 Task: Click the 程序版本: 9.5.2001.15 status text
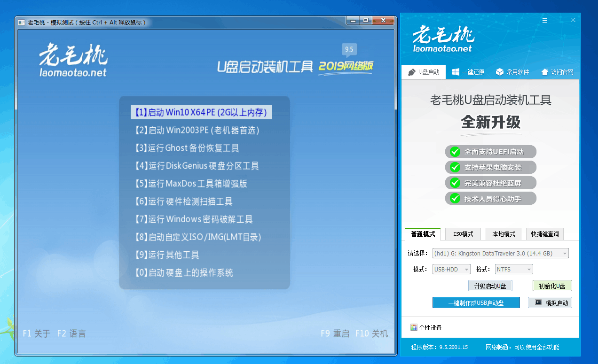439,348
